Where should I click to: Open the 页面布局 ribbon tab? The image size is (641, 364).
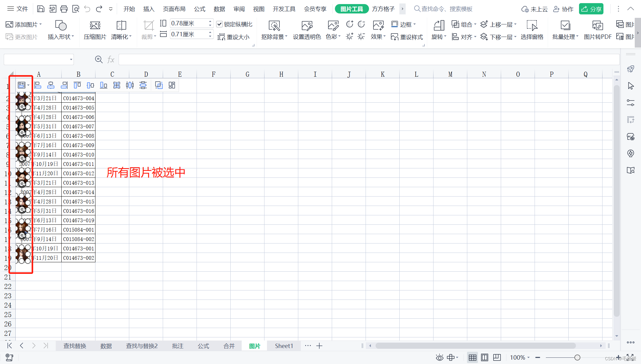[x=174, y=9]
